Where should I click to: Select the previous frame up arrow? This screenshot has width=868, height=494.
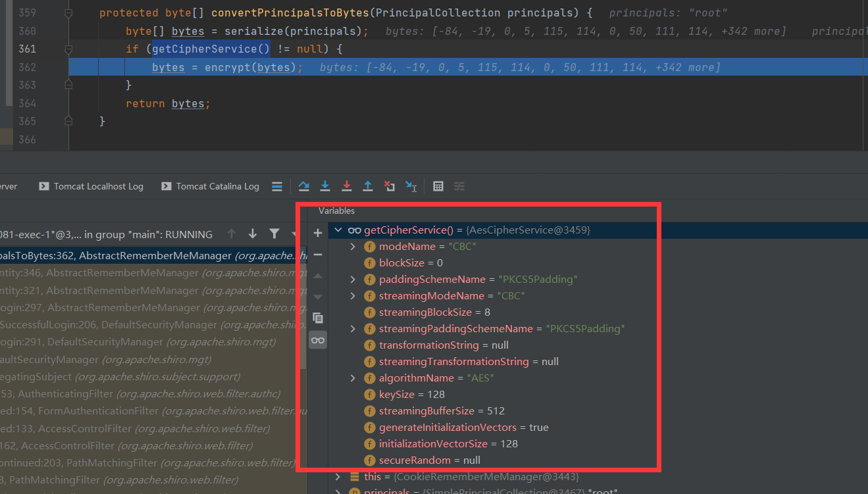[x=231, y=234]
